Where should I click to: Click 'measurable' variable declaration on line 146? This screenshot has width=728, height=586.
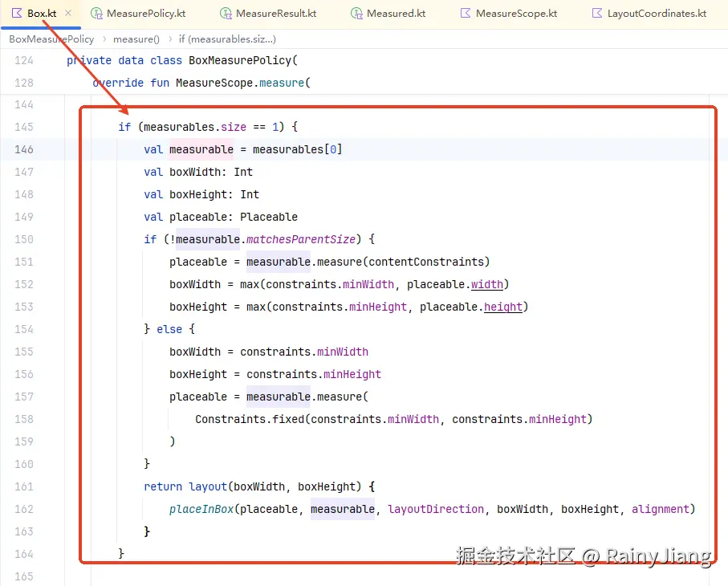tap(201, 149)
